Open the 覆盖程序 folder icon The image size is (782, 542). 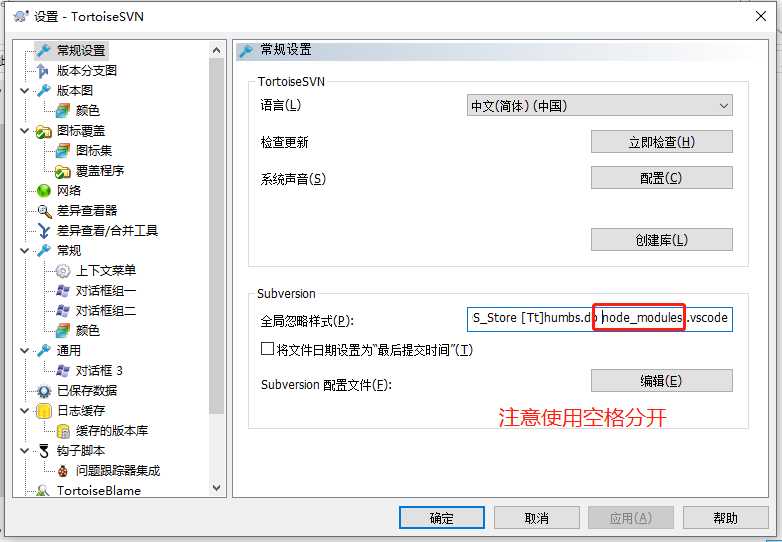coord(63,171)
